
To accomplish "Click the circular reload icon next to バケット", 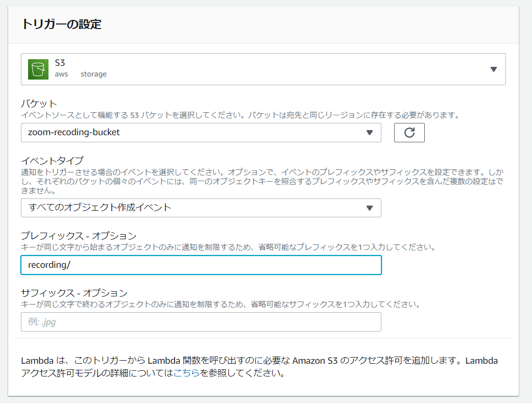I will click(409, 132).
